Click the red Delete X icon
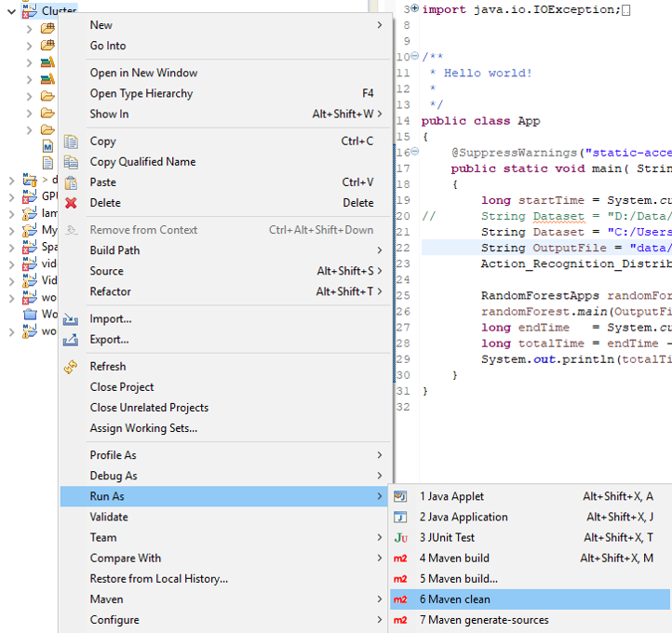The width and height of the screenshot is (672, 633). [71, 203]
